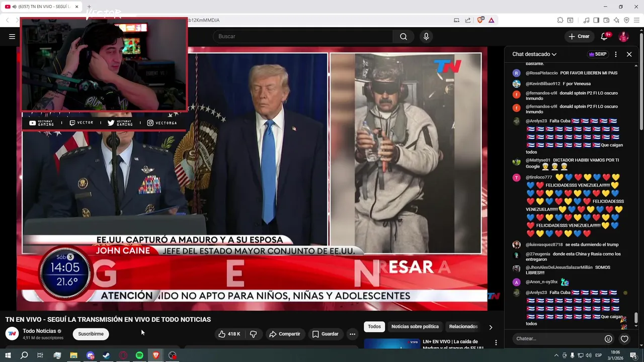Open YouTube notifications bell
644x362 pixels.
click(605, 36)
